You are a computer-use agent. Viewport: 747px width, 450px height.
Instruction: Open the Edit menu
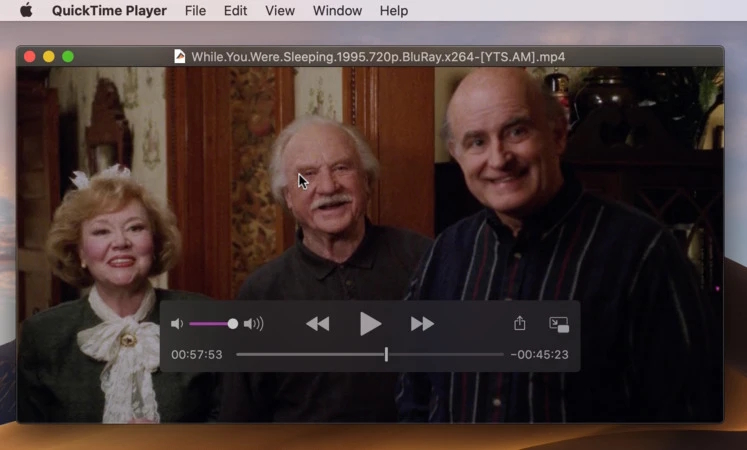tap(235, 11)
